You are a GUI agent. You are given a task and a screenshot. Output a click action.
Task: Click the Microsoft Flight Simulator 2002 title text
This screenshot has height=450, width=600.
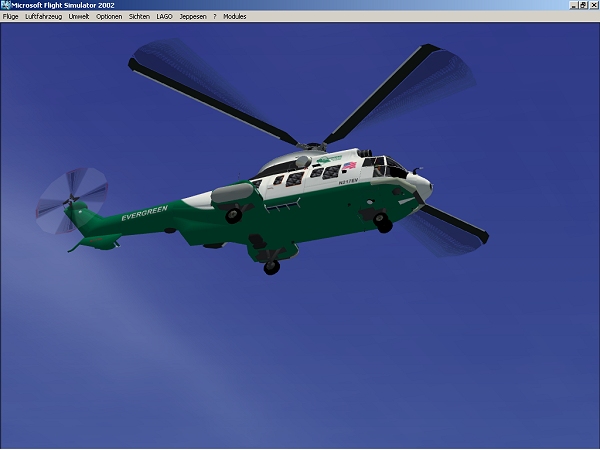[x=60, y=5]
